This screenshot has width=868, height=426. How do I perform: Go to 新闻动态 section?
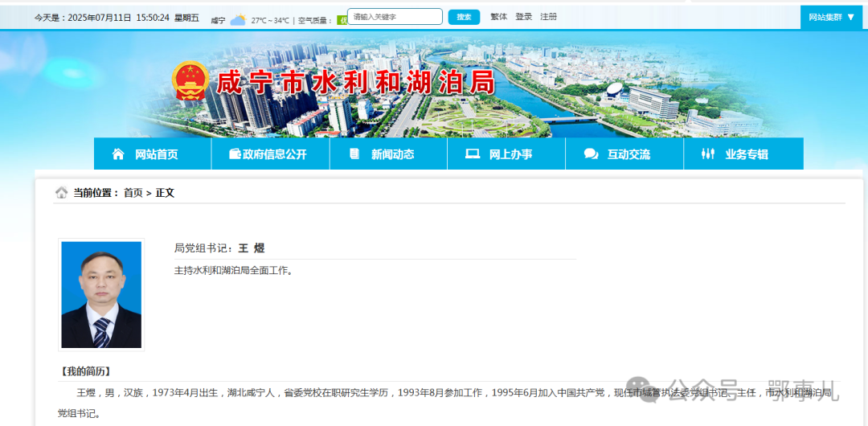click(x=389, y=154)
